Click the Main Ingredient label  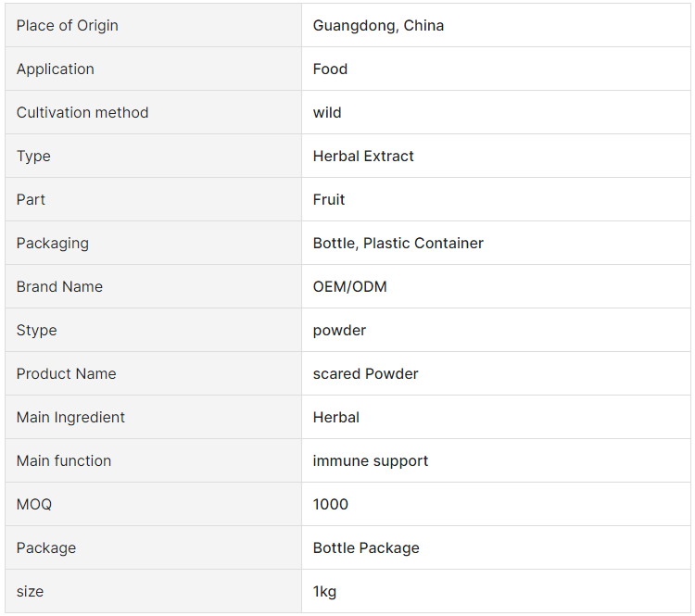(71, 417)
